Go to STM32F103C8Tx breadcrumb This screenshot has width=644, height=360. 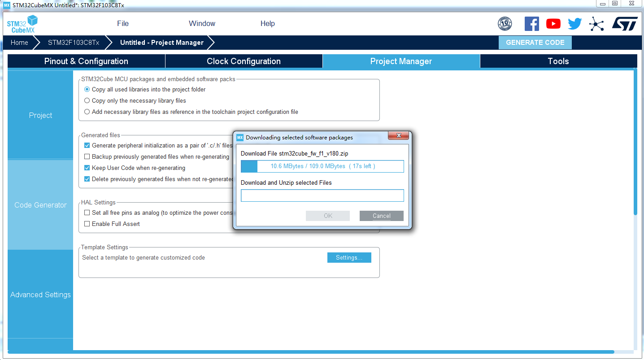click(x=74, y=43)
